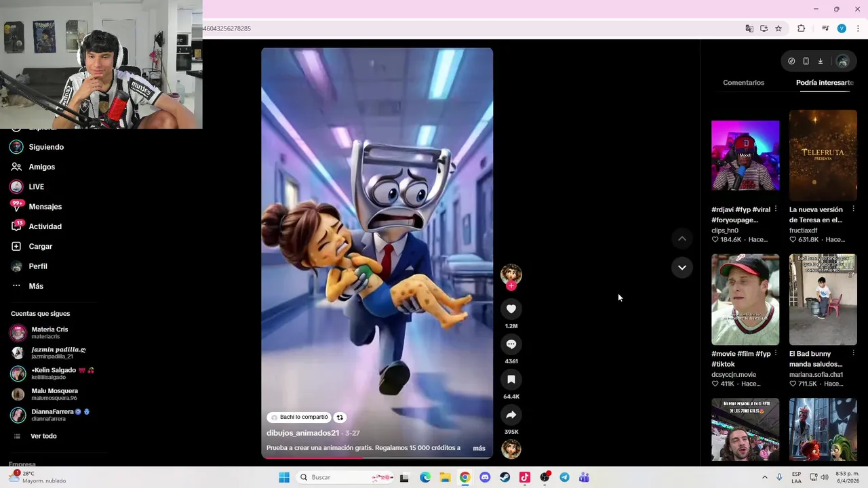The height and width of the screenshot is (488, 868).
Task: Open Discord from the taskbar
Action: (485, 477)
